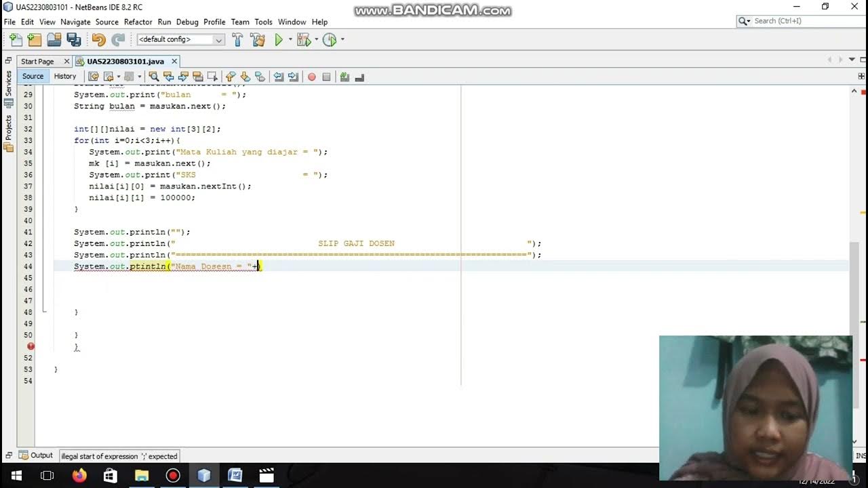This screenshot has width=868, height=488.
Task: Click the Comment icon in the editor toolbar
Action: click(x=344, y=77)
